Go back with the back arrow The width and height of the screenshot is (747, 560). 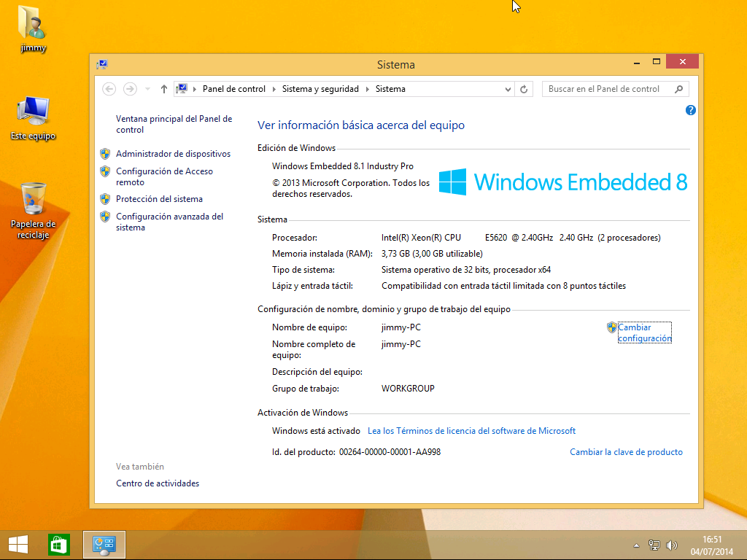click(109, 89)
